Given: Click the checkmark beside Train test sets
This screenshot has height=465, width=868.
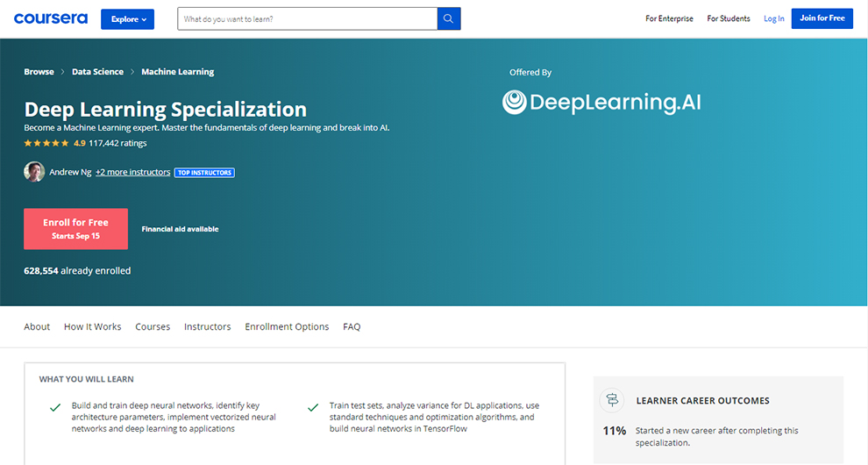Looking at the screenshot, I should click(x=313, y=408).
